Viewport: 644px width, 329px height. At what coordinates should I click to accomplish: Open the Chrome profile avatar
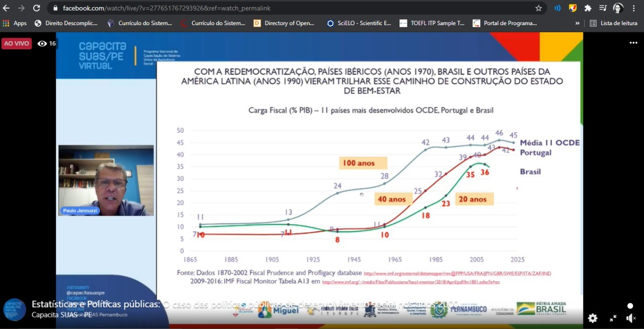click(x=618, y=8)
